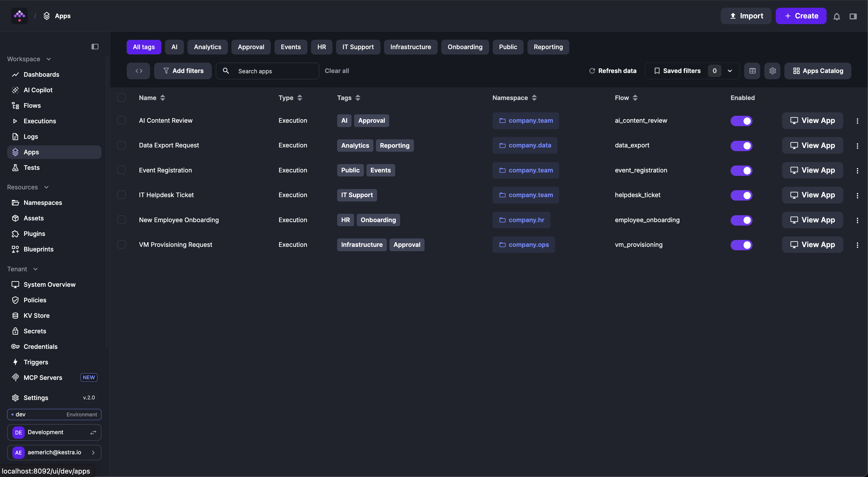Open the Saved filters dropdown
Image resolution: width=868 pixels, height=477 pixels.
point(692,71)
